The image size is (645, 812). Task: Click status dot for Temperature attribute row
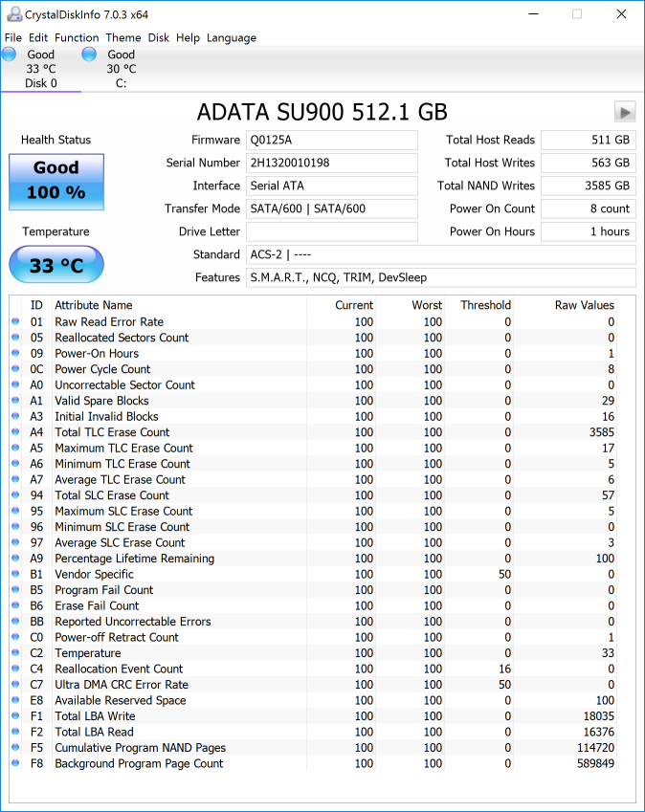(x=15, y=652)
